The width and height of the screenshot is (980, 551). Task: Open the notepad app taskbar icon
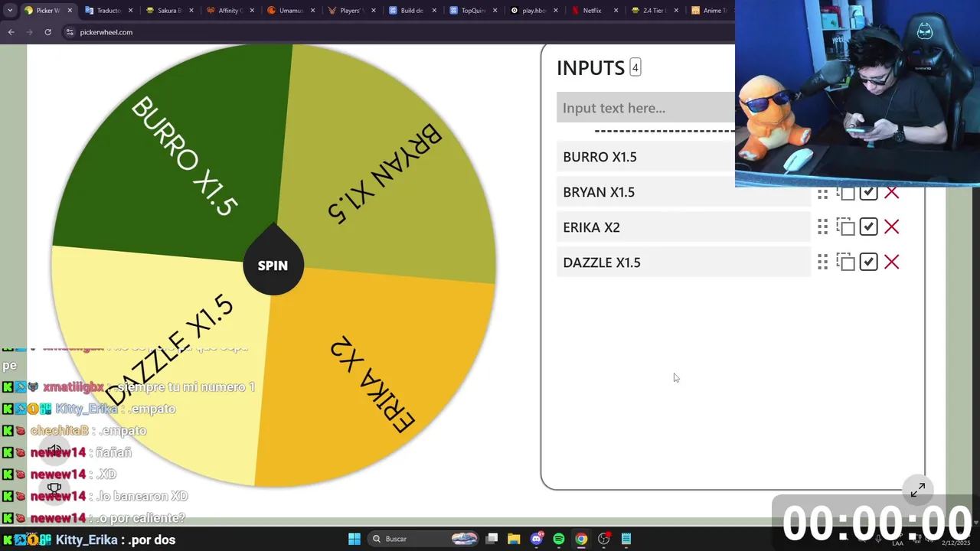626,539
